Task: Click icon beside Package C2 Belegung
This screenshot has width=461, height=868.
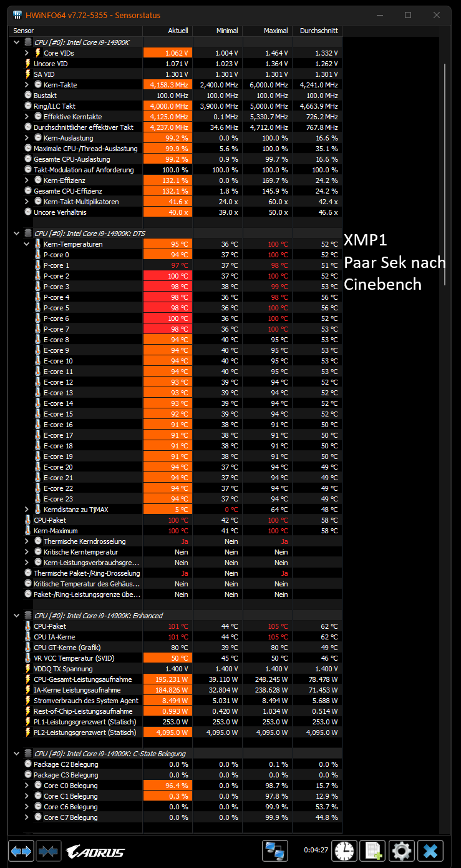Action: point(27,764)
